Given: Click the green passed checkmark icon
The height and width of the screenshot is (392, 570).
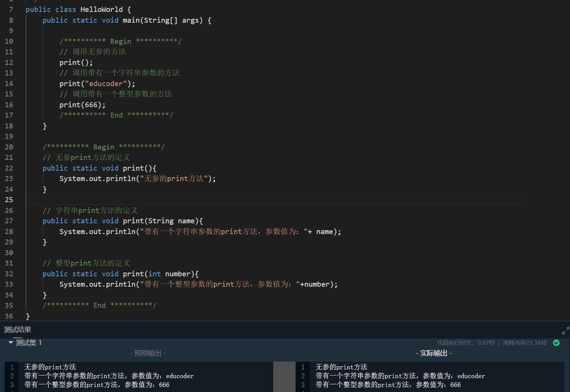Looking at the screenshot, I should tap(556, 343).
